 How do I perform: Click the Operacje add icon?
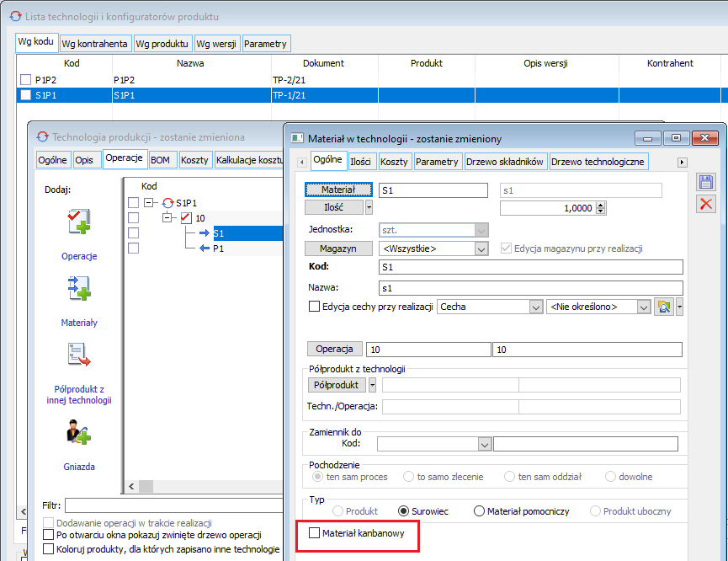click(x=79, y=222)
